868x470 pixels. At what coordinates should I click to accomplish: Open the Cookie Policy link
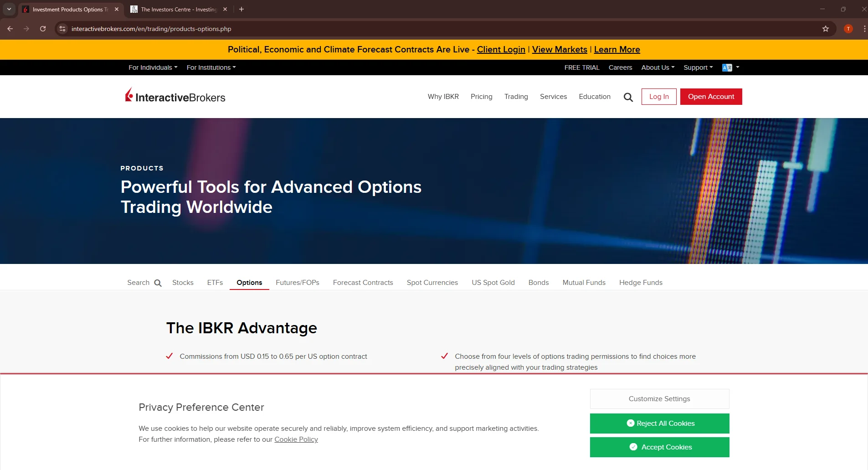pyautogui.click(x=296, y=439)
